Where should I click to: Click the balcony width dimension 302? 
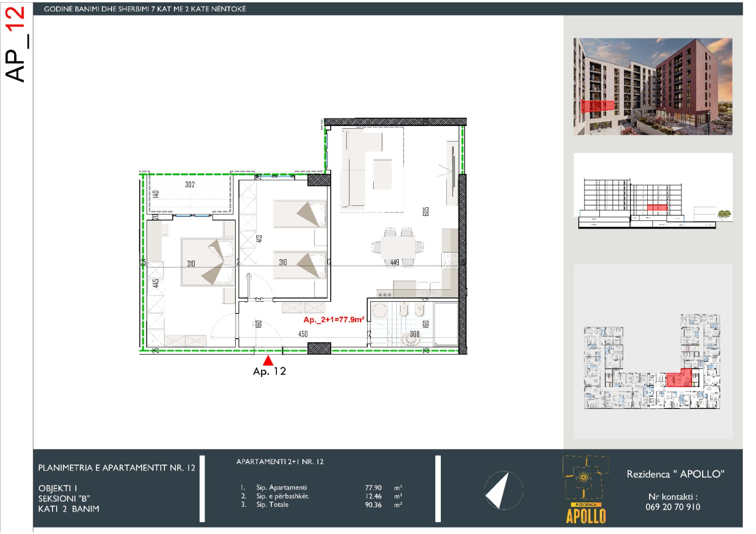click(190, 185)
